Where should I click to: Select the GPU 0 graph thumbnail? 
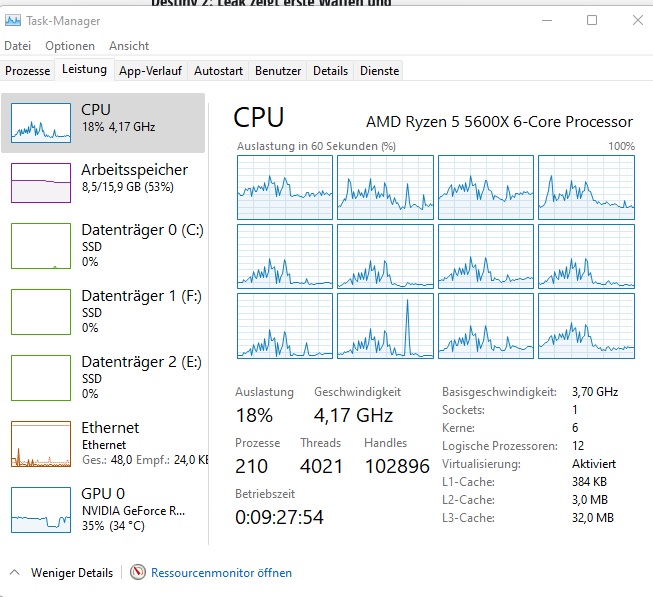point(41,510)
